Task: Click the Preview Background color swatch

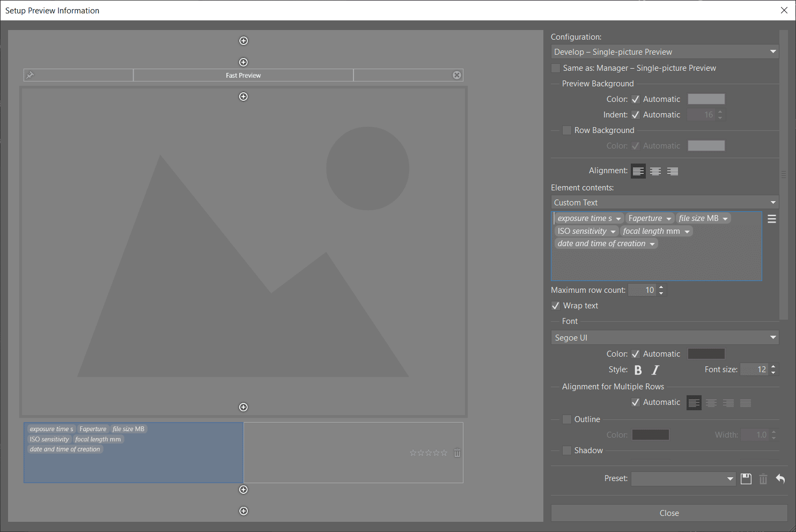Action: [x=706, y=99]
